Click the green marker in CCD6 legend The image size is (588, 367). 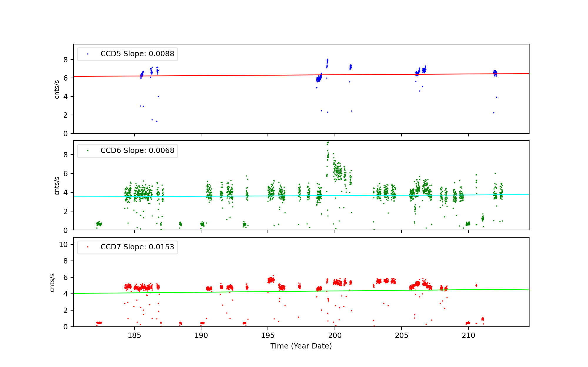click(88, 151)
